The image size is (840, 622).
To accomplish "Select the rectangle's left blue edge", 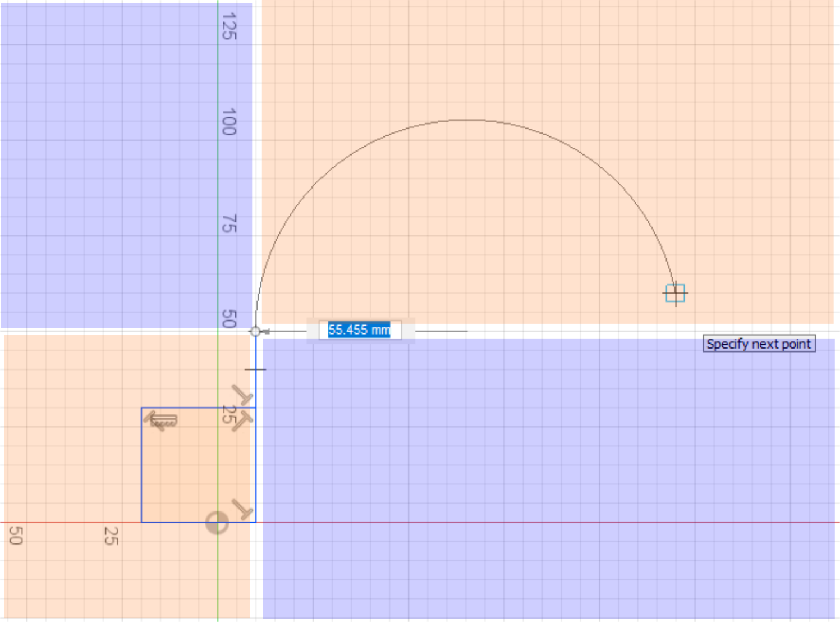I will (141, 465).
